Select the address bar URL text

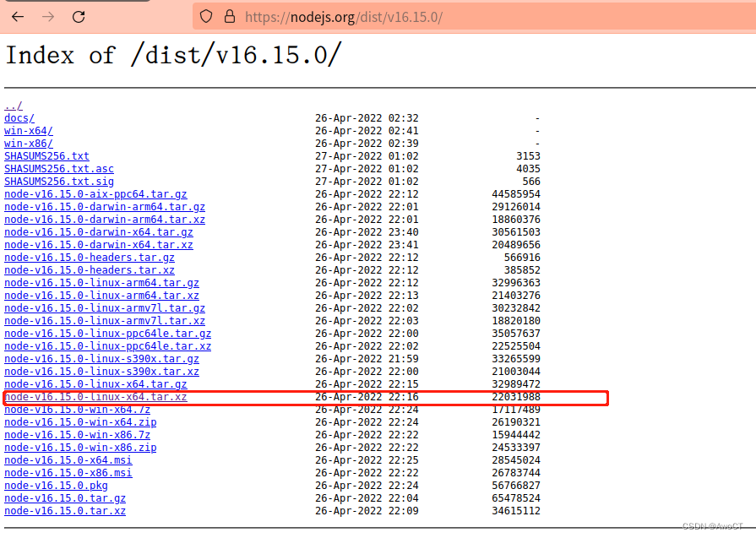[x=346, y=17]
